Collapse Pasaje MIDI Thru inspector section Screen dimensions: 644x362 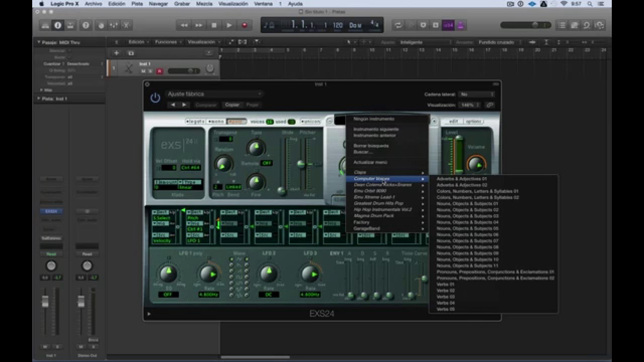pos(39,42)
